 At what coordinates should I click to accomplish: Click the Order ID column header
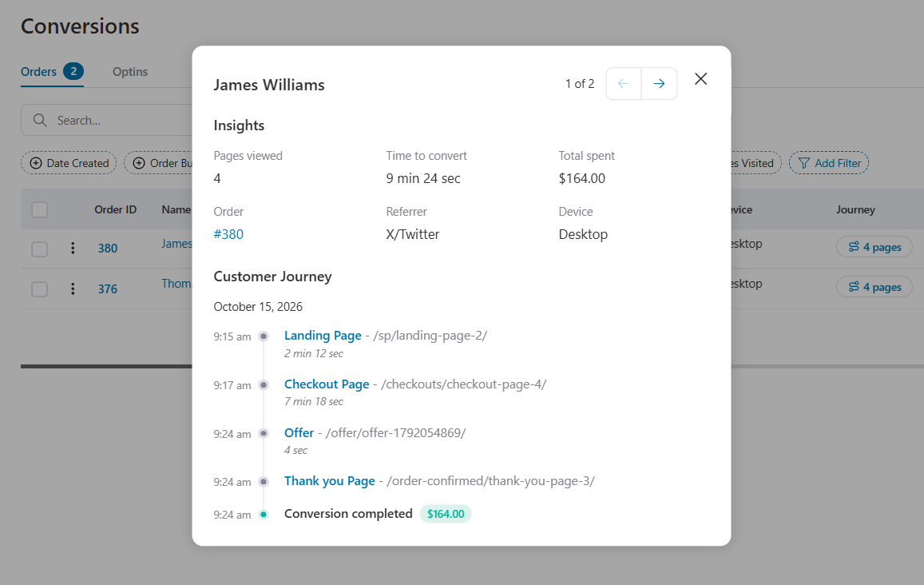click(x=116, y=210)
